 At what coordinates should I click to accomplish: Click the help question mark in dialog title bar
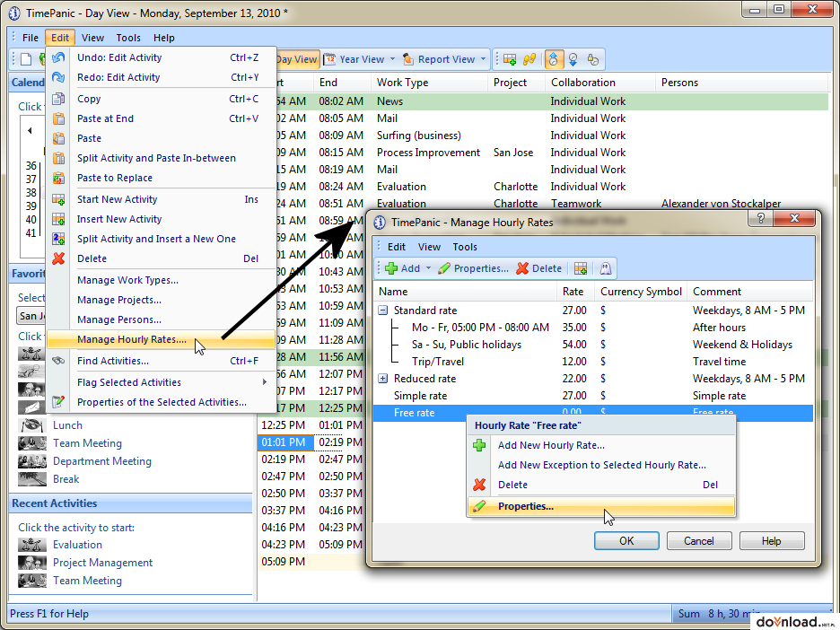pyautogui.click(x=760, y=219)
